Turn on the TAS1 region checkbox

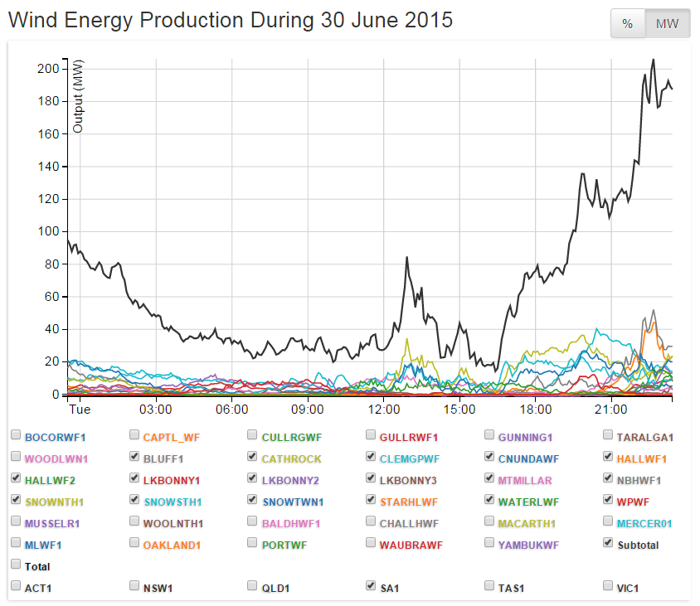[490, 586]
